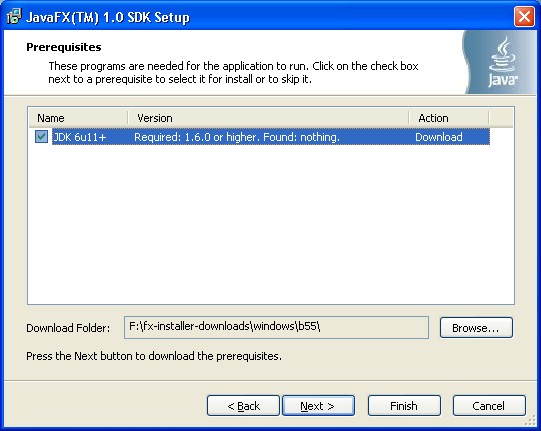
Task: Click the Action column header
Action: click(449, 118)
